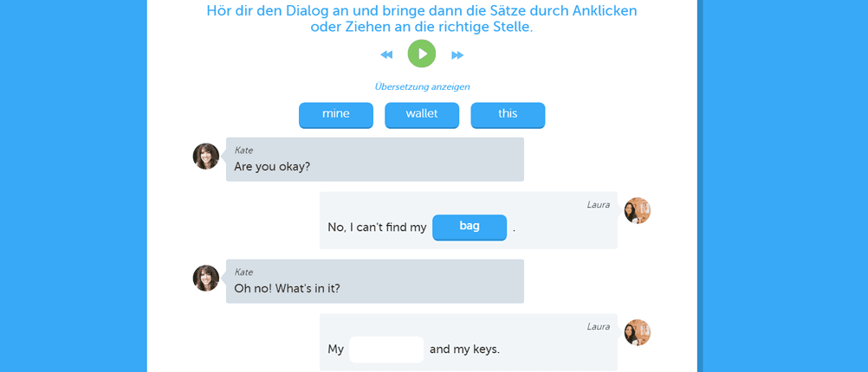The width and height of the screenshot is (868, 372).
Task: Select the word tile 'this'
Action: click(508, 115)
